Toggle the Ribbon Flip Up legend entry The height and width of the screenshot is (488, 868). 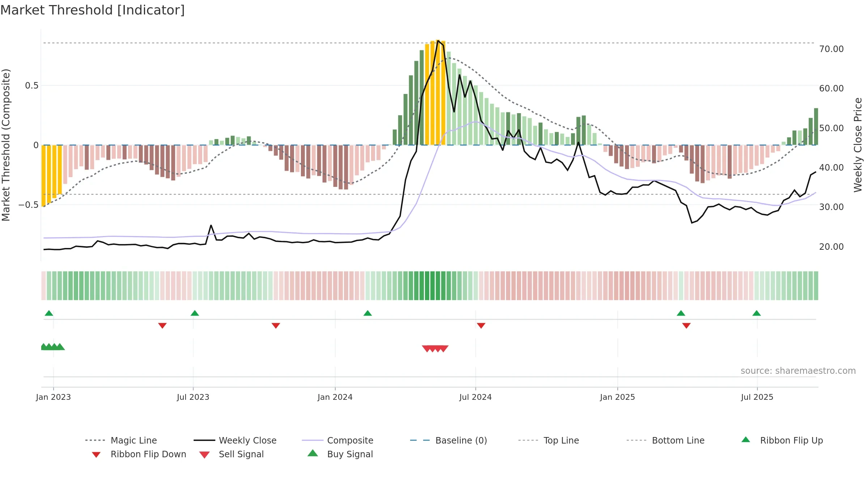coord(782,440)
